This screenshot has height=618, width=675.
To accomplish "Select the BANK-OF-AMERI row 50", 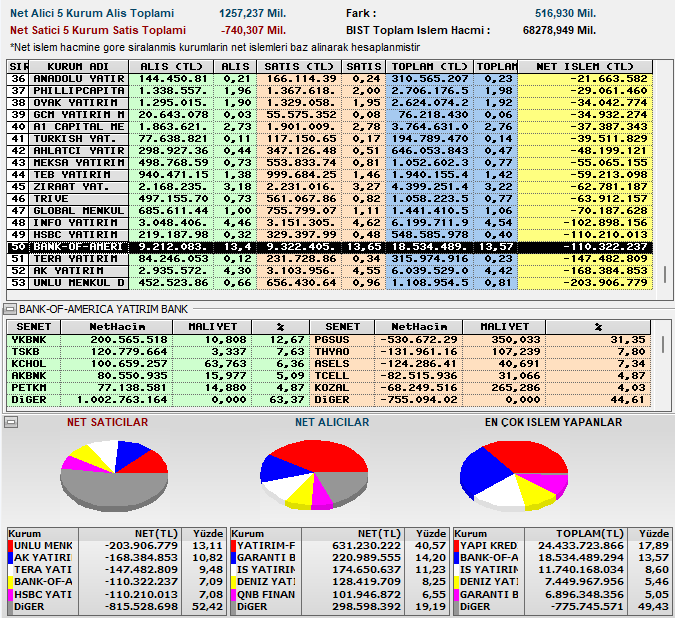I will pos(330,247).
